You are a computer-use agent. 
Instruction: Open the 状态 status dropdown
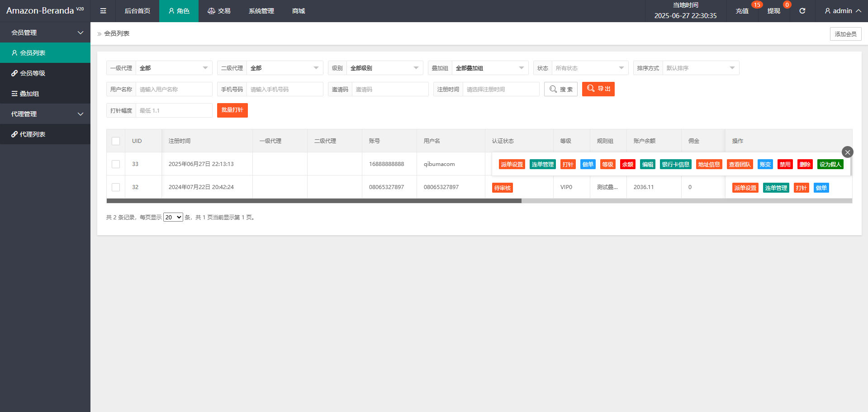point(589,68)
